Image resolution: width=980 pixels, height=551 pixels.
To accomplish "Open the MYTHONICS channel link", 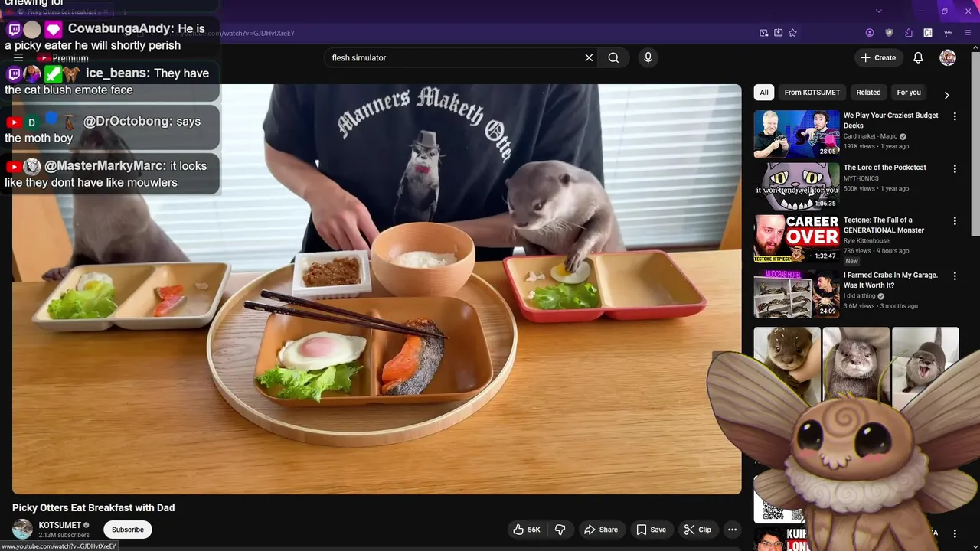I will coord(861,178).
